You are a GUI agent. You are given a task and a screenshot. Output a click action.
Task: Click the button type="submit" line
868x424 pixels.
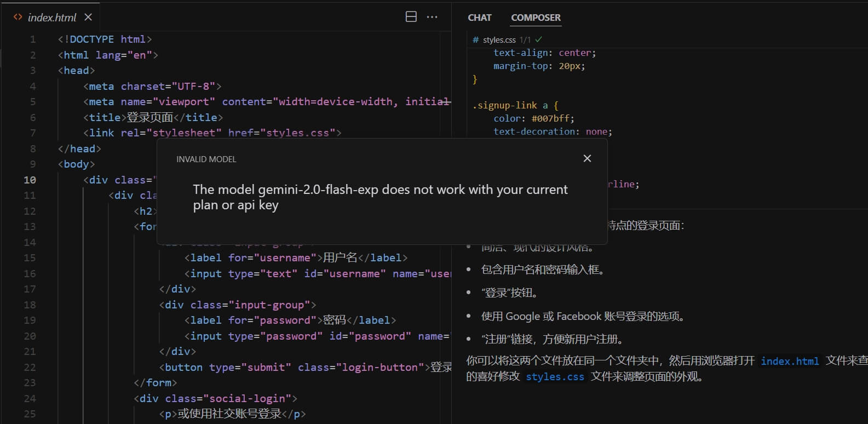[x=305, y=367]
